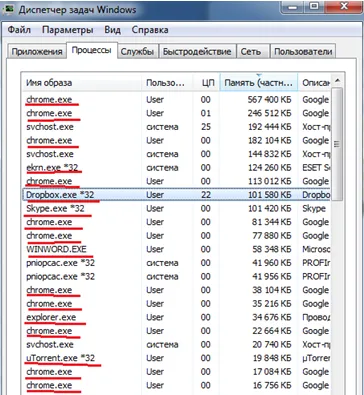Screen dimensions: 364x395
Task: Select chrome.exe row using 38 104 КБ
Action: (x=177, y=290)
